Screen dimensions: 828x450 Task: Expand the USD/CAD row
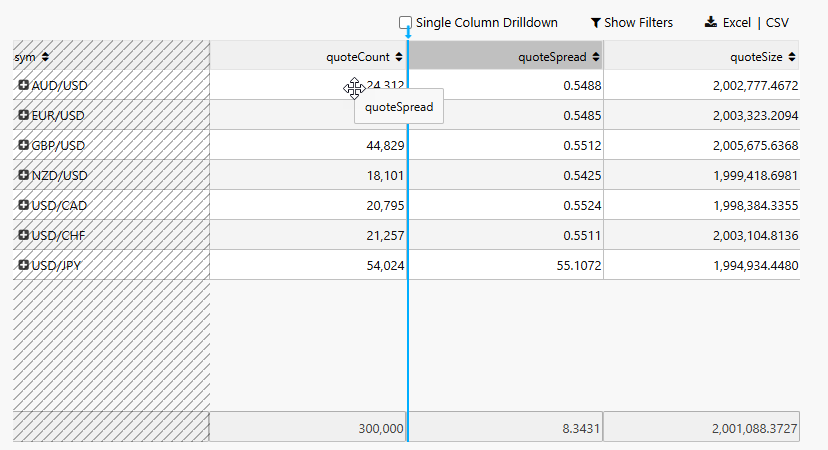coord(23,205)
